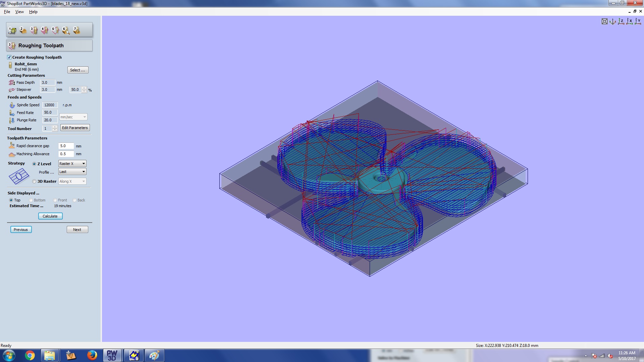Click Machining Allowance field
Viewport: 644px width, 362px height.
click(x=66, y=154)
